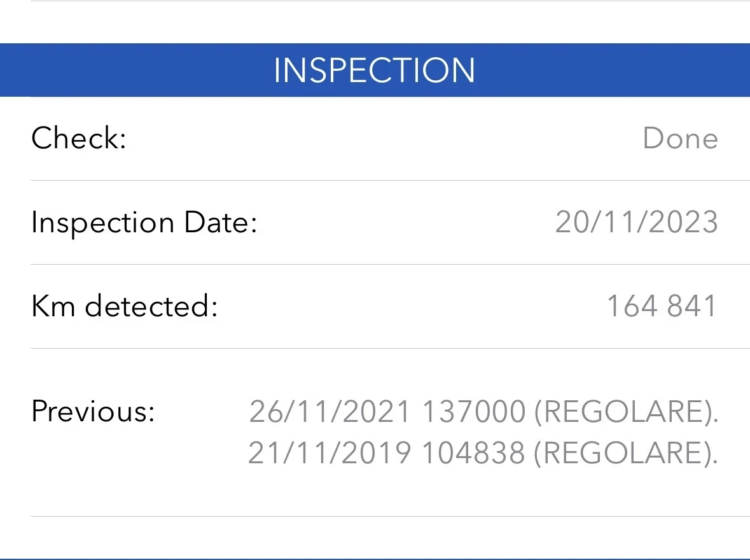
Task: Select the 104838 km previous reading
Action: tap(474, 453)
